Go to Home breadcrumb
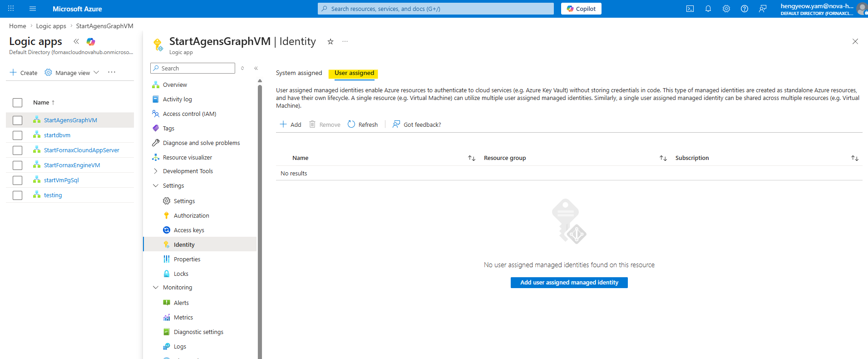The height and width of the screenshot is (359, 868). [x=18, y=26]
